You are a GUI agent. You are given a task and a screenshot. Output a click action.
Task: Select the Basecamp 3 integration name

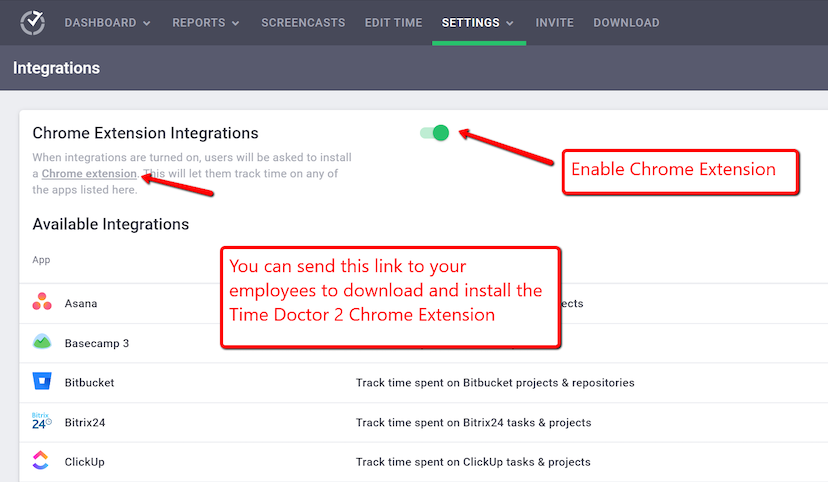pos(97,343)
